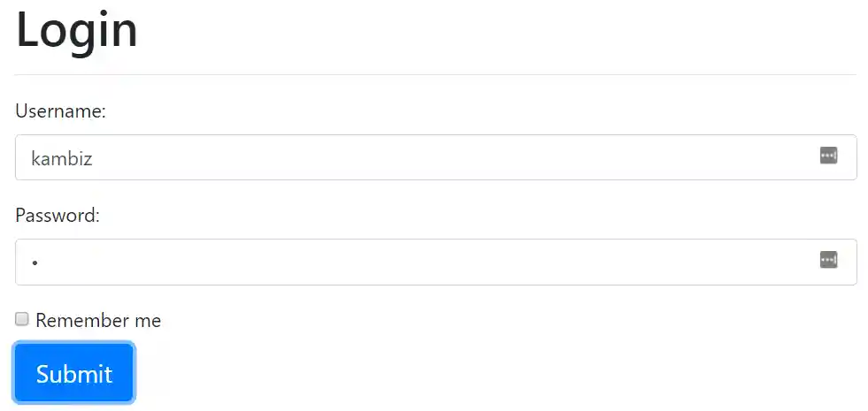
Task: Click the divider line under Login heading
Action: click(x=435, y=75)
